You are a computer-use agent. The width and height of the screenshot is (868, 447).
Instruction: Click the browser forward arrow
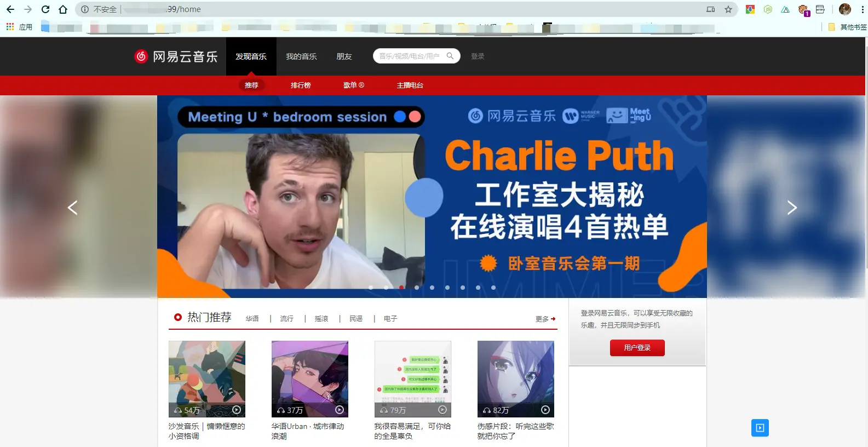[28, 9]
